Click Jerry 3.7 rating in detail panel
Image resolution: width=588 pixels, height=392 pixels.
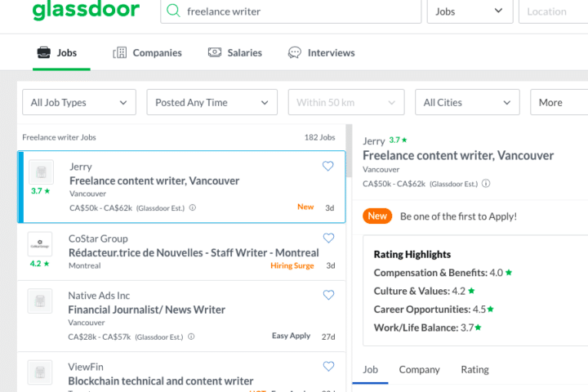pyautogui.click(x=398, y=140)
